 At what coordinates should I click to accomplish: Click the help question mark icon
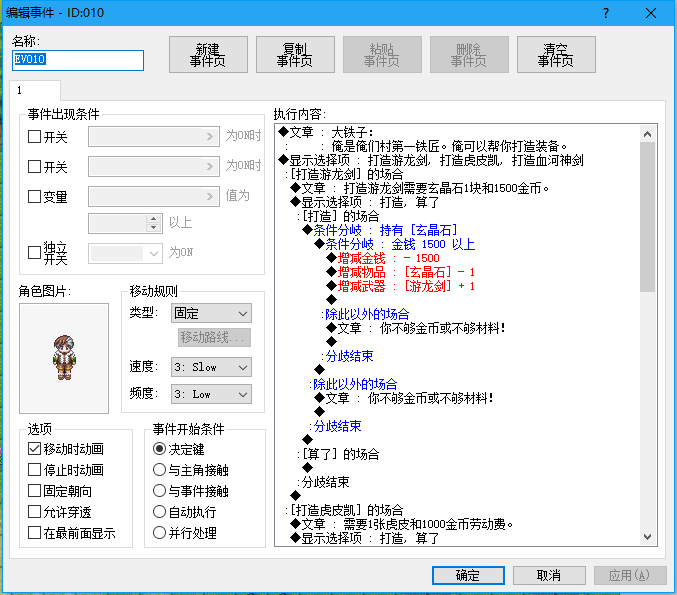click(606, 13)
